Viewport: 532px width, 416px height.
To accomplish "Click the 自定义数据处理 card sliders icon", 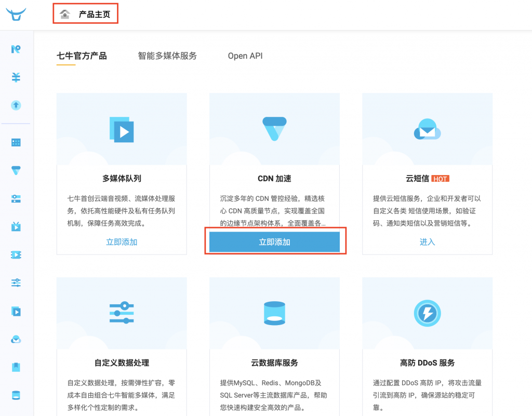I will [x=122, y=313].
